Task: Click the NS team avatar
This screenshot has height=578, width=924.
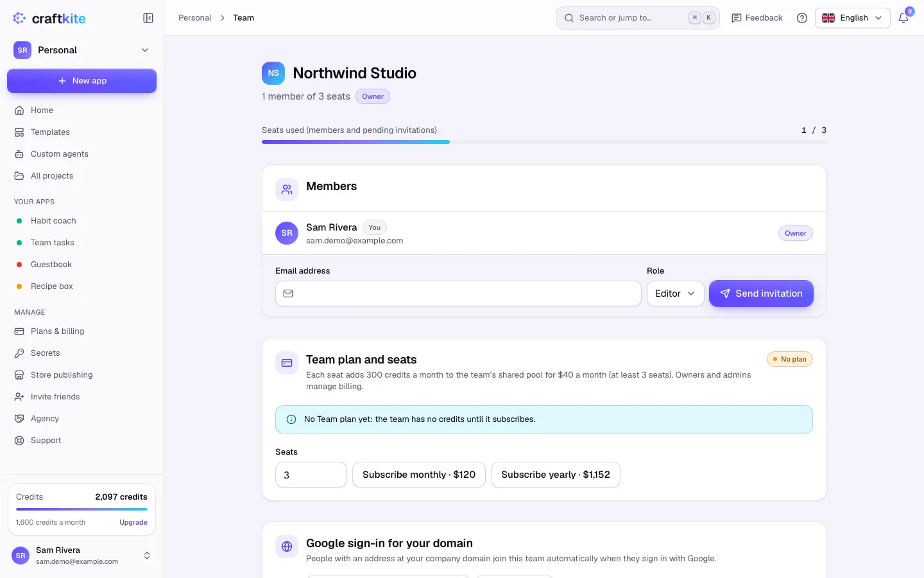Action: coord(273,73)
